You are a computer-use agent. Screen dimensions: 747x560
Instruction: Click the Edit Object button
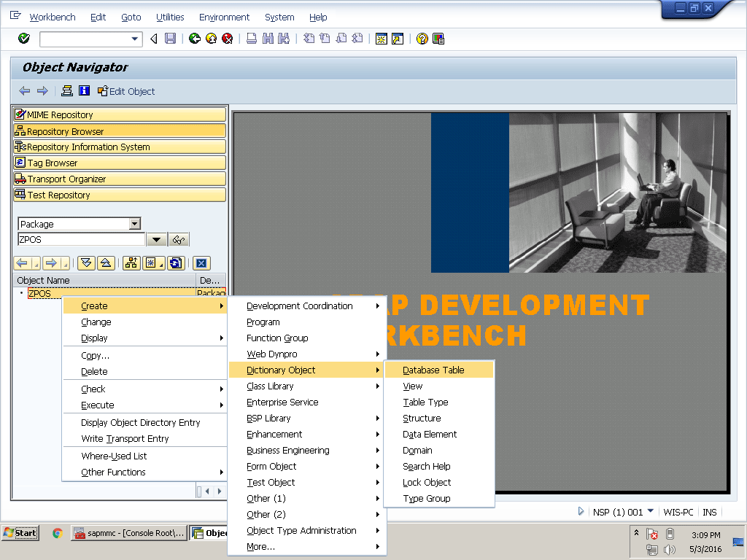126,91
